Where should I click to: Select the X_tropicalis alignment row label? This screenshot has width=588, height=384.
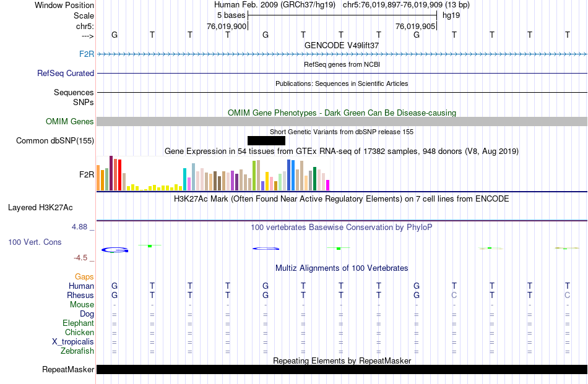[73, 342]
